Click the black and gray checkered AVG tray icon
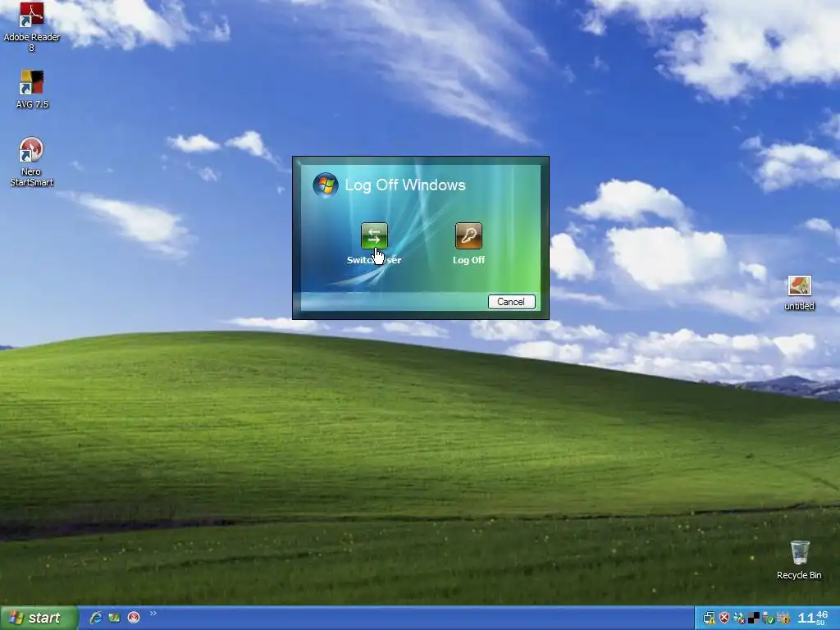This screenshot has width=840, height=630. (x=754, y=618)
